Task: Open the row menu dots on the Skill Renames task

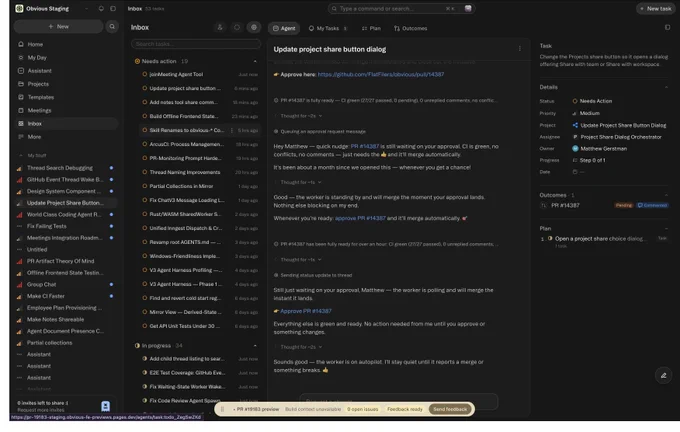Action: tap(232, 130)
